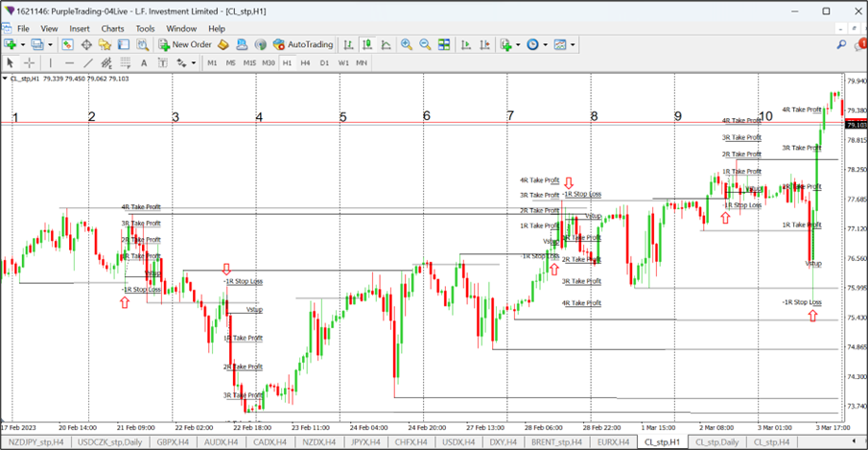The width and height of the screenshot is (868, 450).
Task: Switch timeframe to M5
Action: (x=231, y=63)
